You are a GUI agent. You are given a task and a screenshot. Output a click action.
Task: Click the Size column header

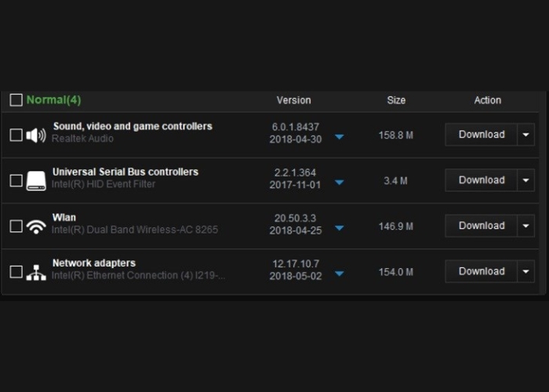(x=396, y=100)
